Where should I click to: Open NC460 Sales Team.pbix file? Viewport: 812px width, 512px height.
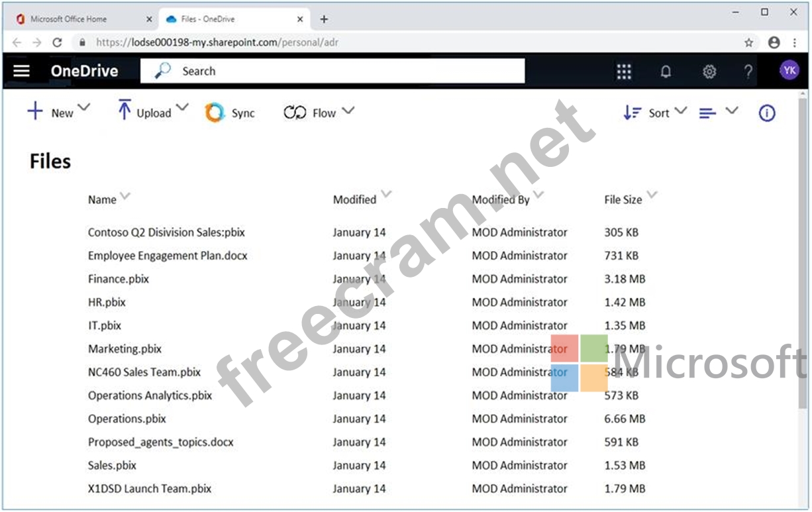144,372
